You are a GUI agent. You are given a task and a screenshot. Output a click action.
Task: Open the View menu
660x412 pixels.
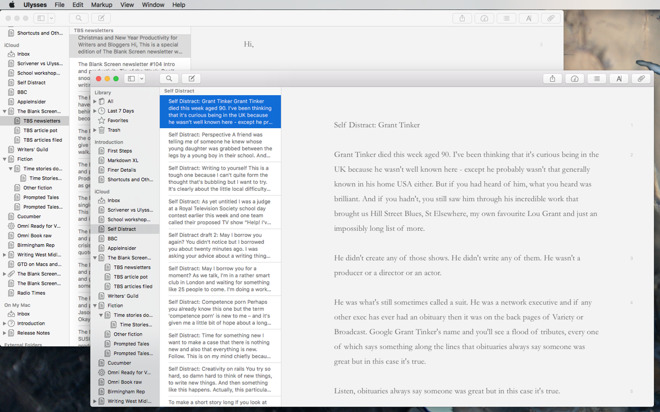coord(127,5)
